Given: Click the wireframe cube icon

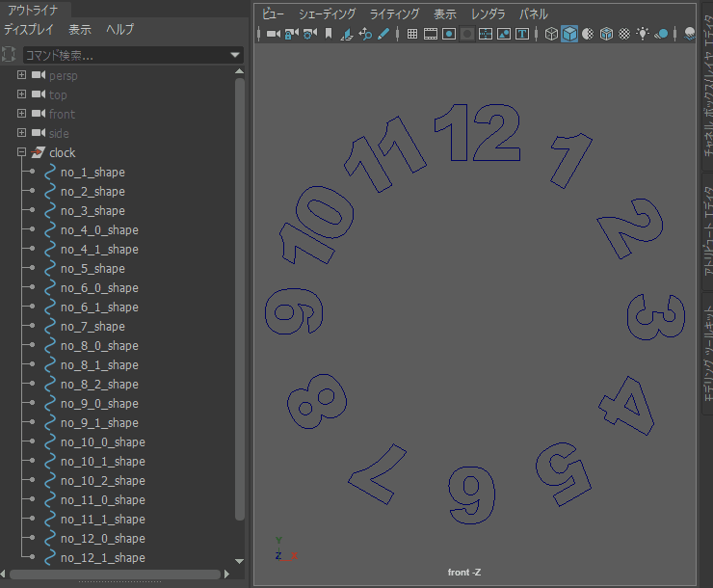Looking at the screenshot, I should 551,34.
